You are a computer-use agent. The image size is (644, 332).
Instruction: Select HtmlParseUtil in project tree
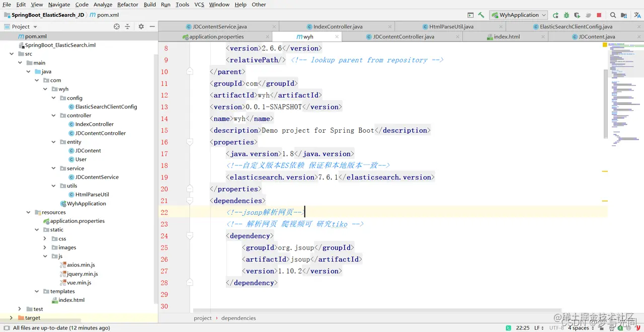coord(92,194)
